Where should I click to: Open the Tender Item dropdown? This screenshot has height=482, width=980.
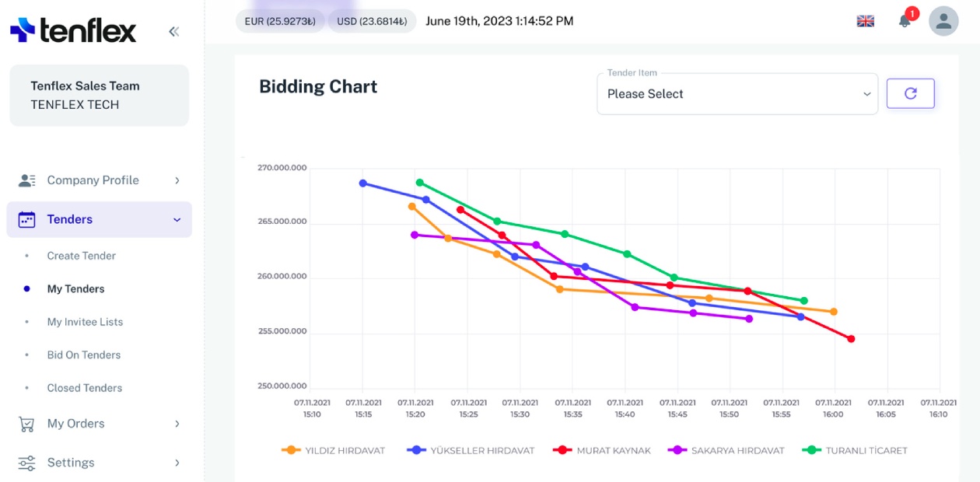737,94
